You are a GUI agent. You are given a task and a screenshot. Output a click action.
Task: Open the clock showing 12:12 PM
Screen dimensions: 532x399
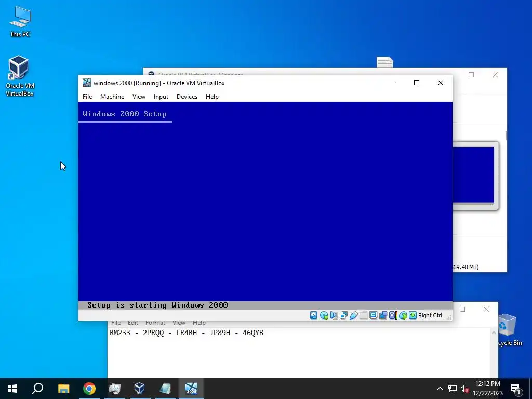(x=487, y=389)
